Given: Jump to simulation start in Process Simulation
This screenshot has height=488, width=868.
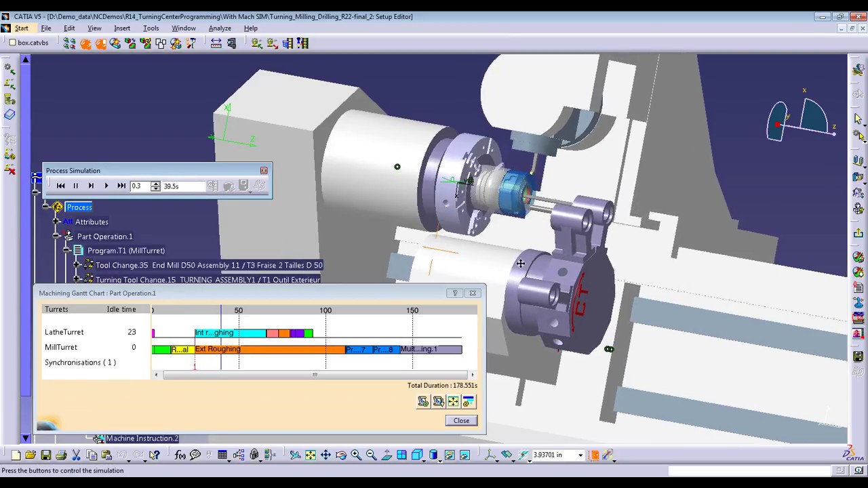Looking at the screenshot, I should 61,186.
